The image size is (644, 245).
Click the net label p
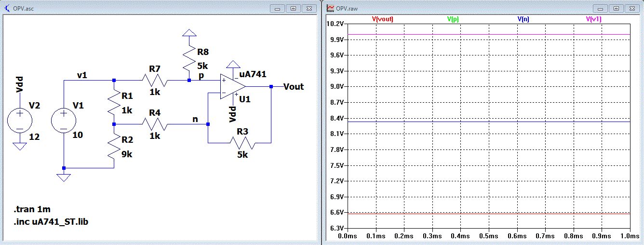201,76
